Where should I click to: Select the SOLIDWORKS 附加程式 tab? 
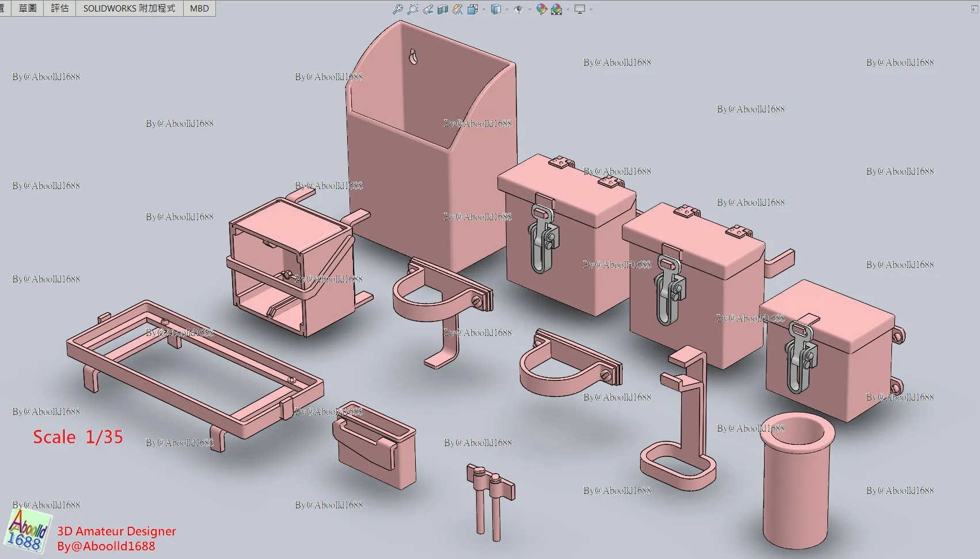130,8
